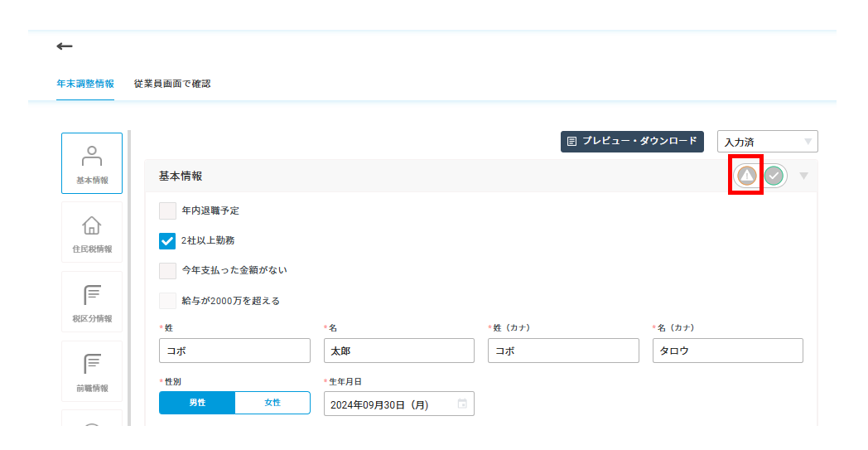Open the 基本情報 sidebar section
The width and height of the screenshot is (868, 450).
[92, 163]
